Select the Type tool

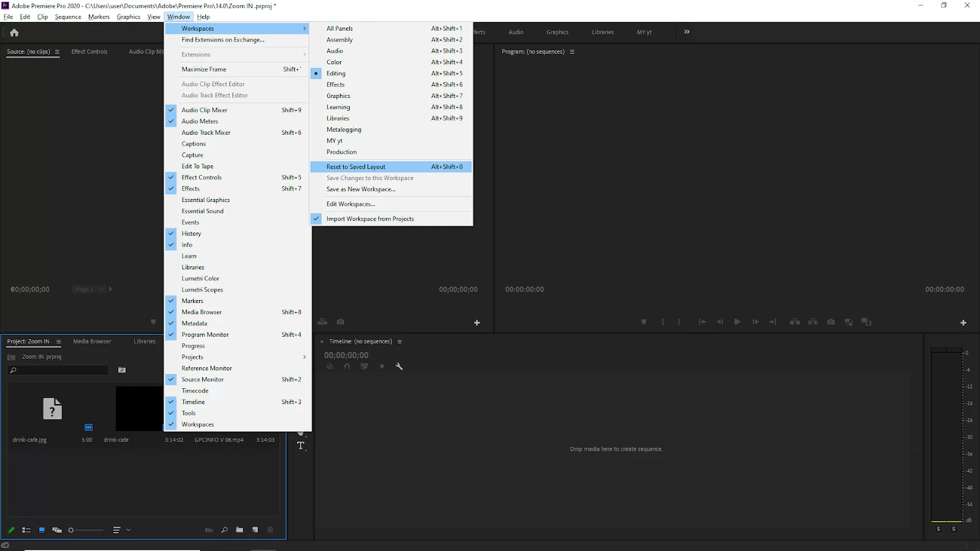301,446
